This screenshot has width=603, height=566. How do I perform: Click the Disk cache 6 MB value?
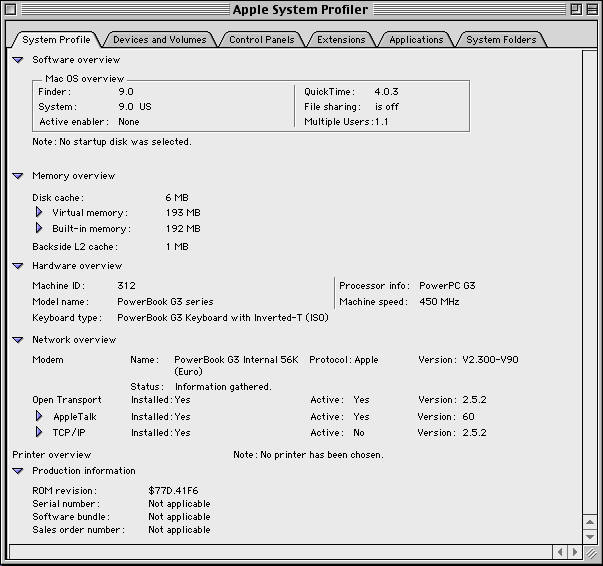177,198
